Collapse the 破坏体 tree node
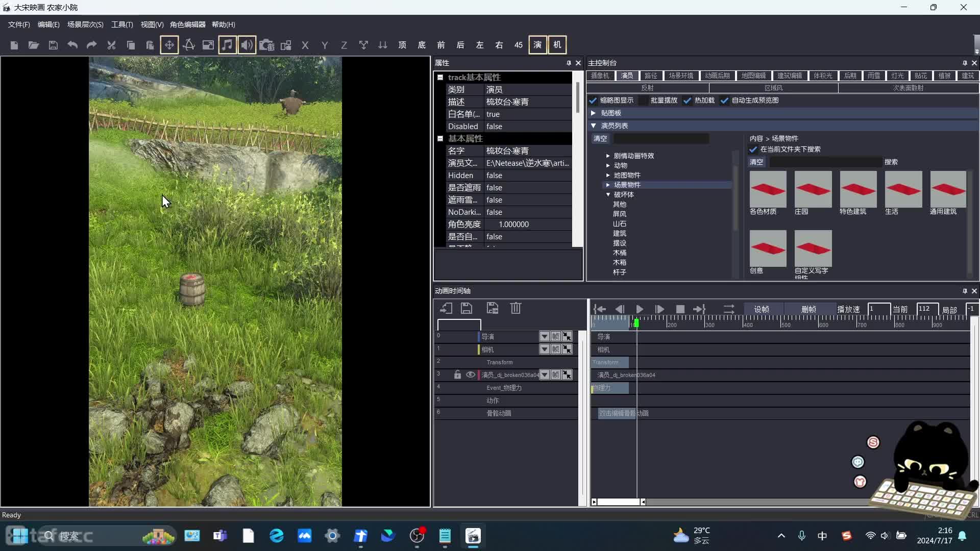The height and width of the screenshot is (551, 980). pyautogui.click(x=608, y=195)
